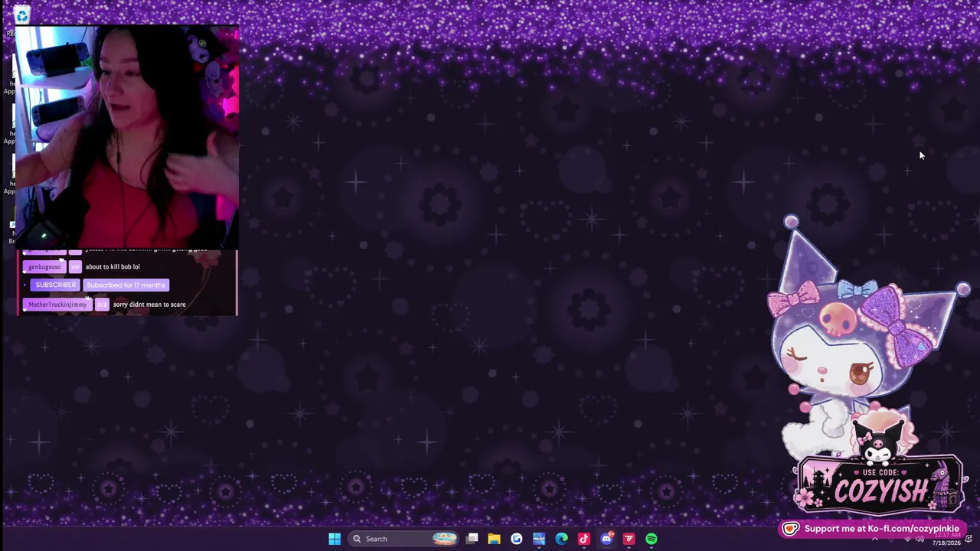The image size is (980, 551).
Task: Click 'SUBSCRIBER' badge in chat
Action: (x=55, y=285)
